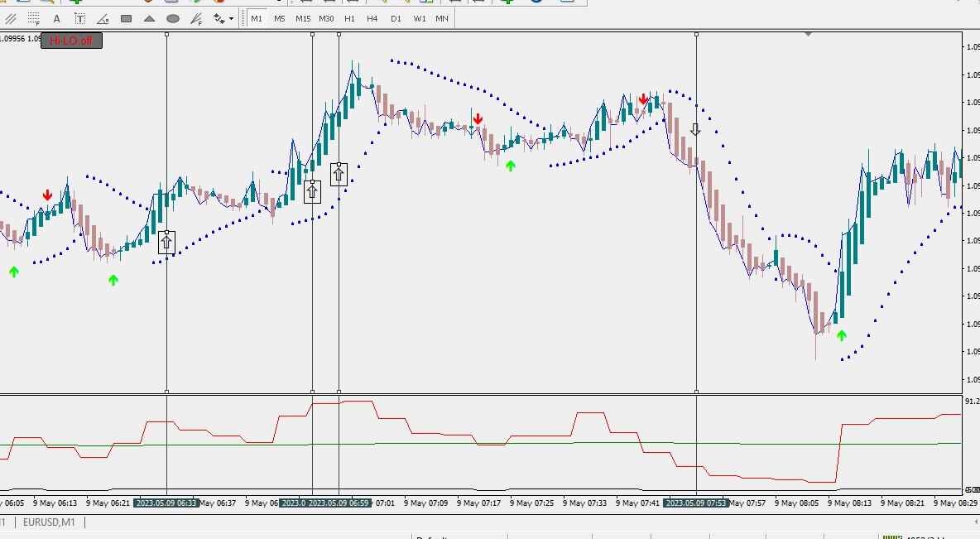Select the Trendline by Angle tool
The width and height of the screenshot is (980, 539).
(103, 19)
